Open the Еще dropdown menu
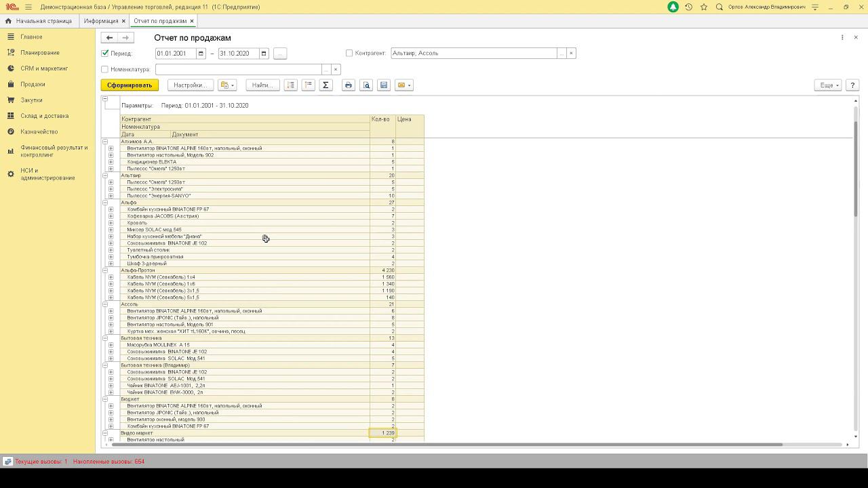The width and height of the screenshot is (868, 488). pyautogui.click(x=828, y=85)
